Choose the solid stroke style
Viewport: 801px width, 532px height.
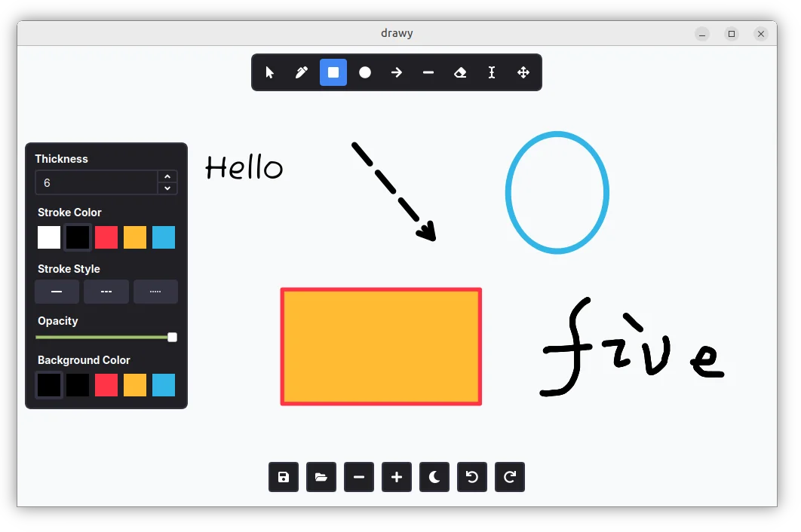(57, 292)
